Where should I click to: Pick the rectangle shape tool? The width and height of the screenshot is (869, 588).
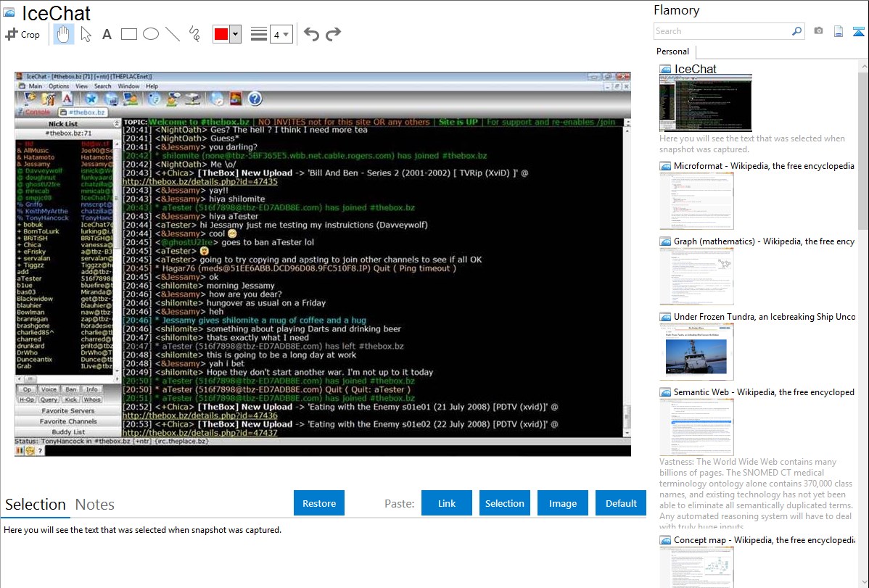pyautogui.click(x=128, y=34)
